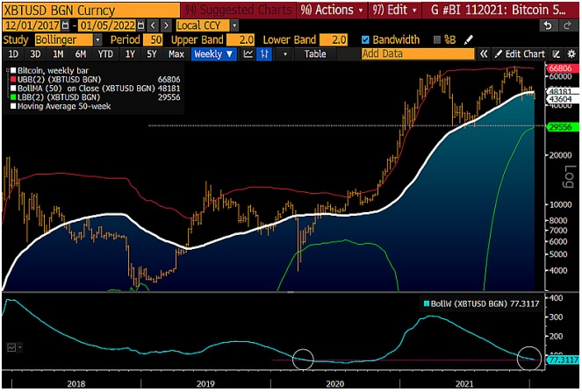Select the bar chart type icon
Viewport: 582px width, 392px height.
[x=264, y=54]
